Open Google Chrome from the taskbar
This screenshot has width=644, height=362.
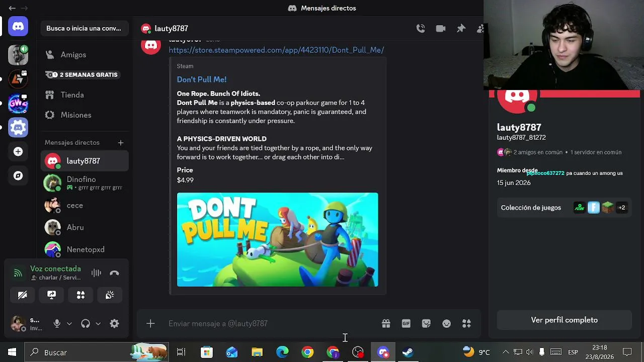[307, 352]
